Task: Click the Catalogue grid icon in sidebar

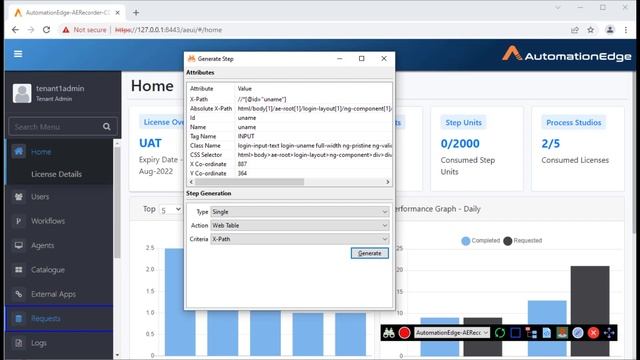Action: click(19, 270)
